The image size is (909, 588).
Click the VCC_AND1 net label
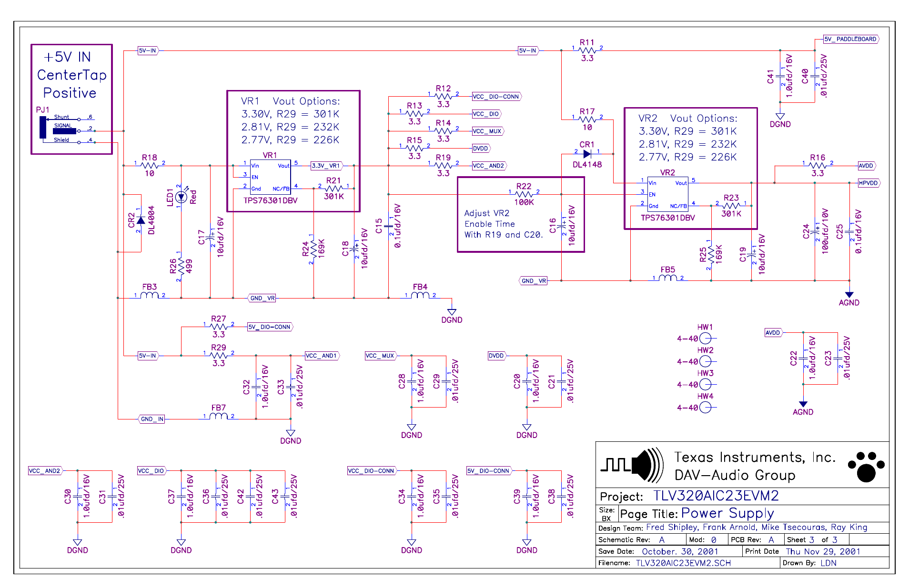coord(322,356)
